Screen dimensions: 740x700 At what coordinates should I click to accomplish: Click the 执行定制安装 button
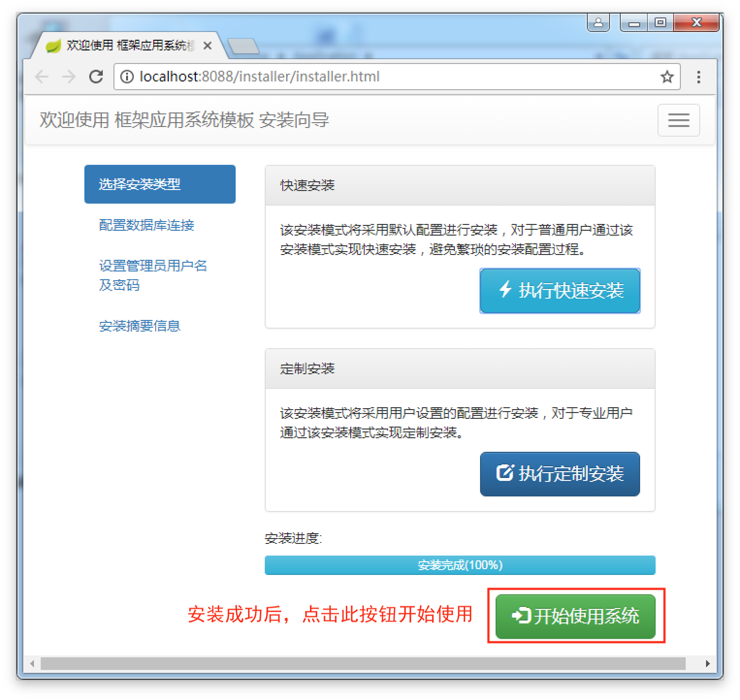click(x=560, y=474)
